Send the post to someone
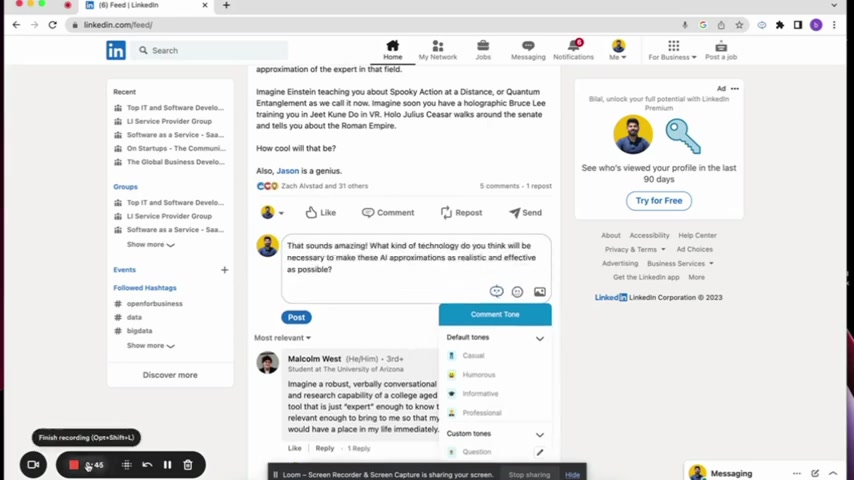 (x=525, y=212)
